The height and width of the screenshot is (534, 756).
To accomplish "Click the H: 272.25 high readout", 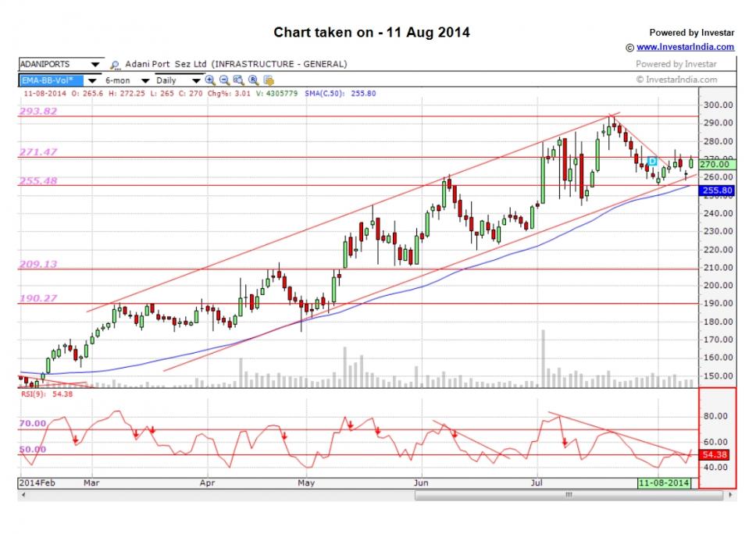I will pyautogui.click(x=127, y=94).
